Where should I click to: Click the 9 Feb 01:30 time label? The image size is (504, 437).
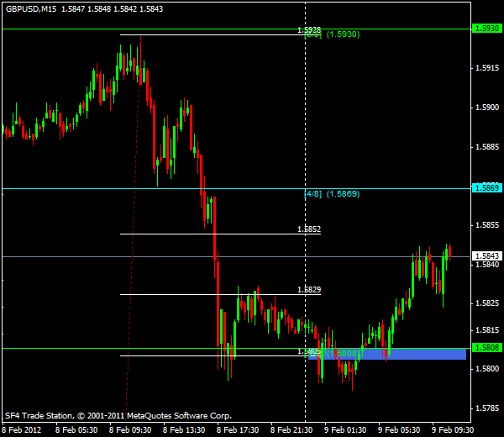344,429
